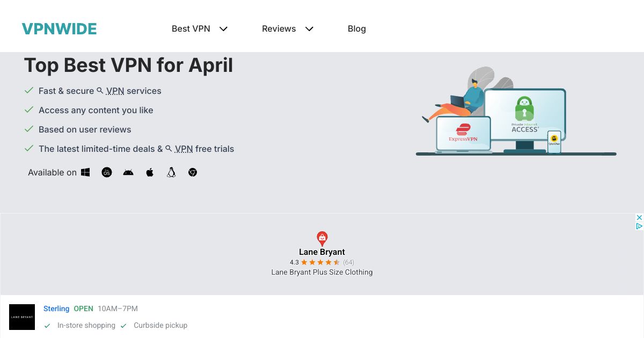Click the red Lane Bryant map pin

click(322, 239)
